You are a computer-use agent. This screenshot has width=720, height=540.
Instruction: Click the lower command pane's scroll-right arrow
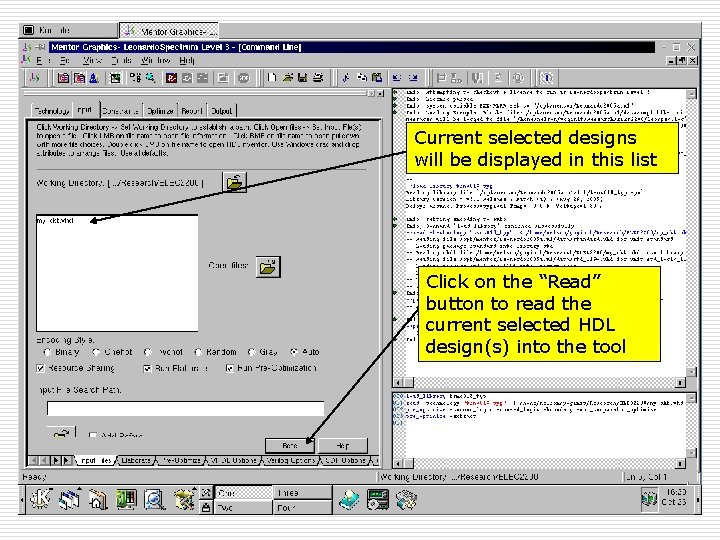click(x=681, y=464)
